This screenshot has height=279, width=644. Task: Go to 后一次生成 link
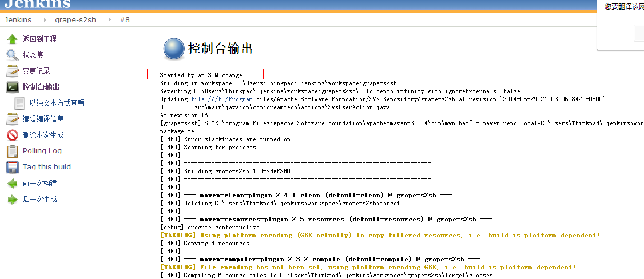click(40, 199)
